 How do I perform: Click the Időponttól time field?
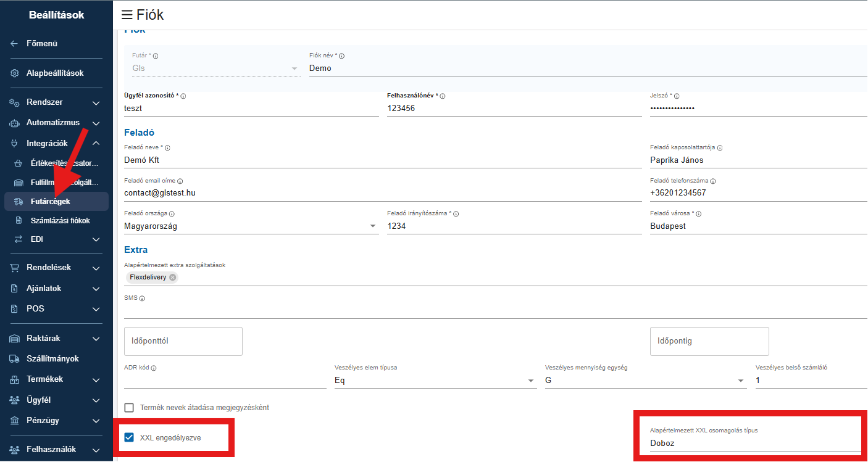[183, 341]
